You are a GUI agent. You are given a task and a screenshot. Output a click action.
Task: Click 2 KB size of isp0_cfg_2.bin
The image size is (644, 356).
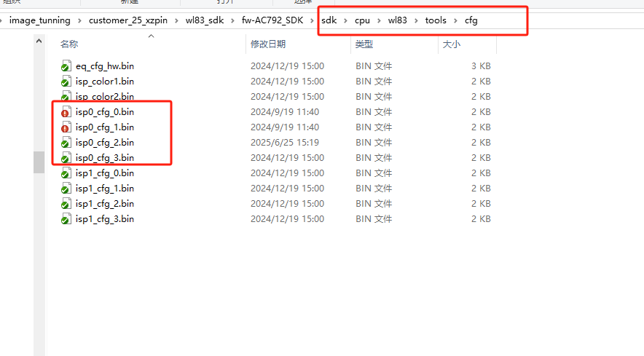pos(481,143)
